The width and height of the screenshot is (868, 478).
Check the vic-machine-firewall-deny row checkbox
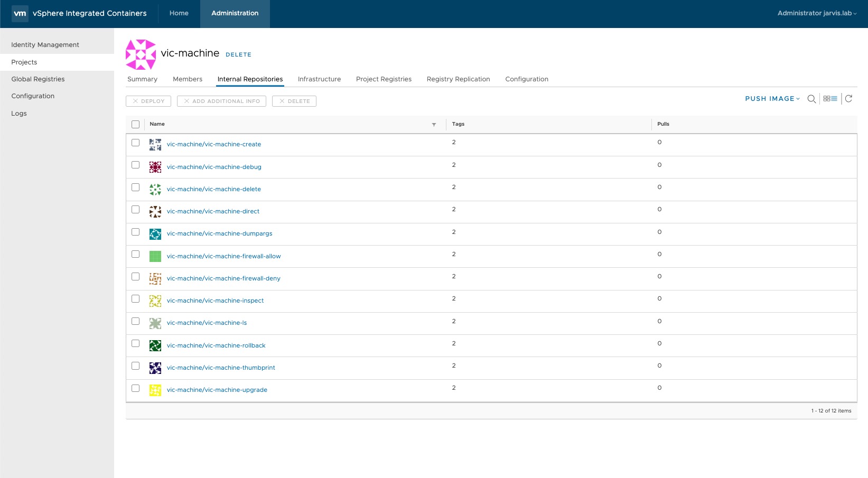click(135, 277)
